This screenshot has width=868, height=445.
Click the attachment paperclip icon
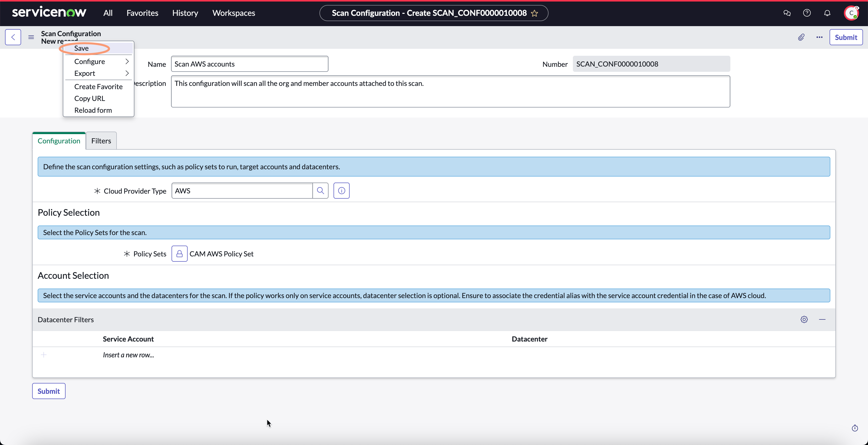coord(801,37)
